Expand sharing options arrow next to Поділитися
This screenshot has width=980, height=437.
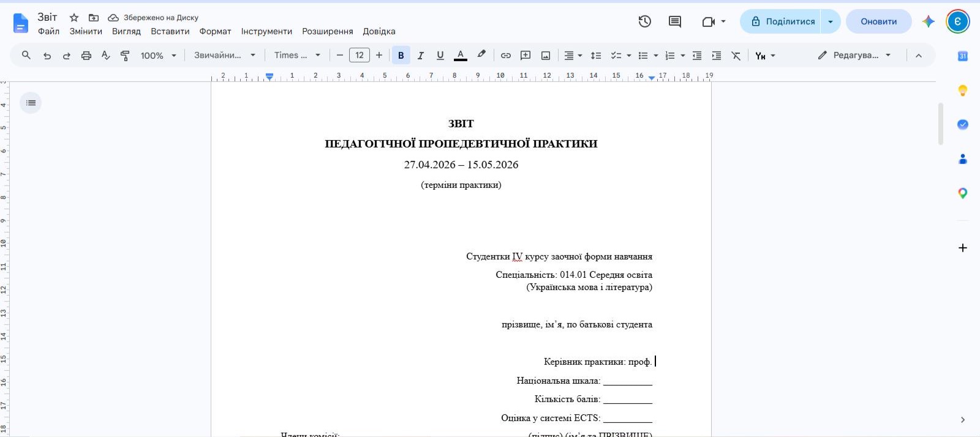point(831,21)
